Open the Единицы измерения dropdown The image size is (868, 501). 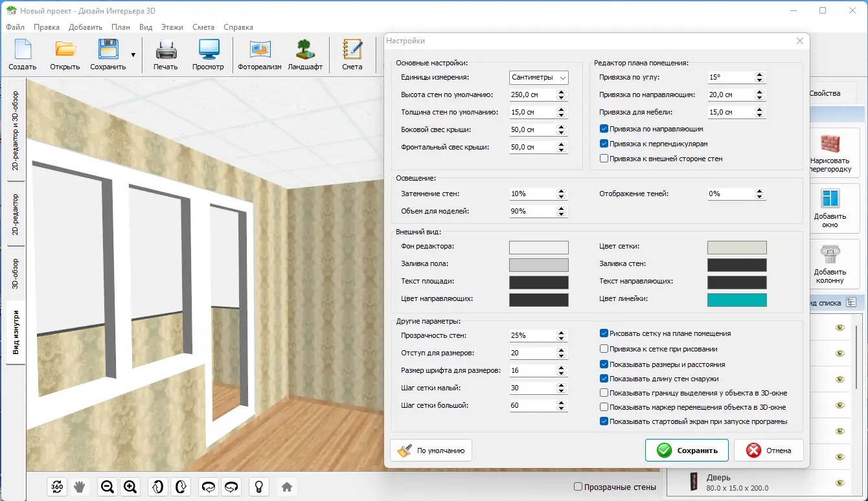coord(539,78)
